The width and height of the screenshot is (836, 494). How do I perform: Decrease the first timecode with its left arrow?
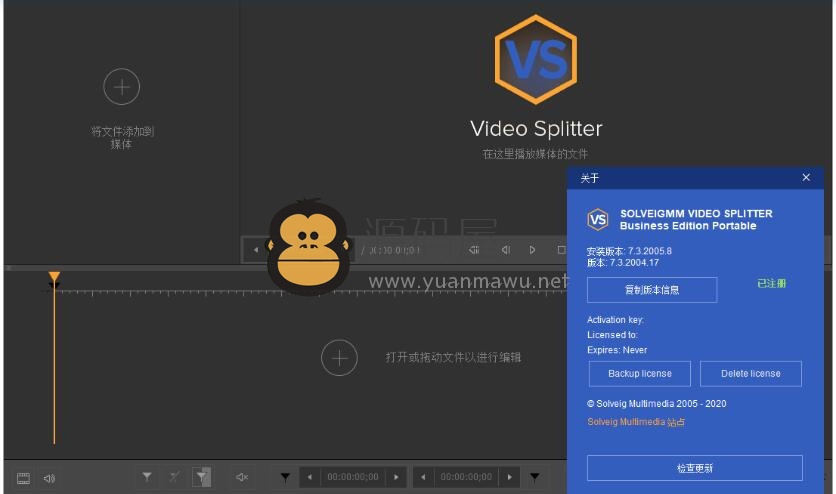coord(310,477)
